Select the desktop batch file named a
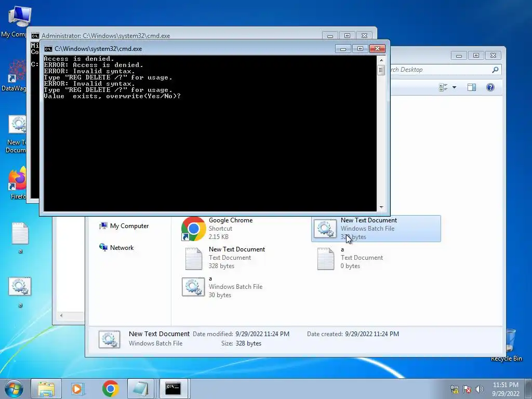 point(20,292)
